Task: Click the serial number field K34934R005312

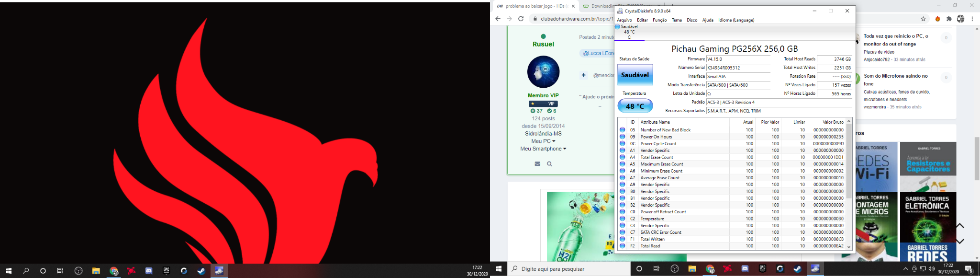Action: [x=738, y=68]
